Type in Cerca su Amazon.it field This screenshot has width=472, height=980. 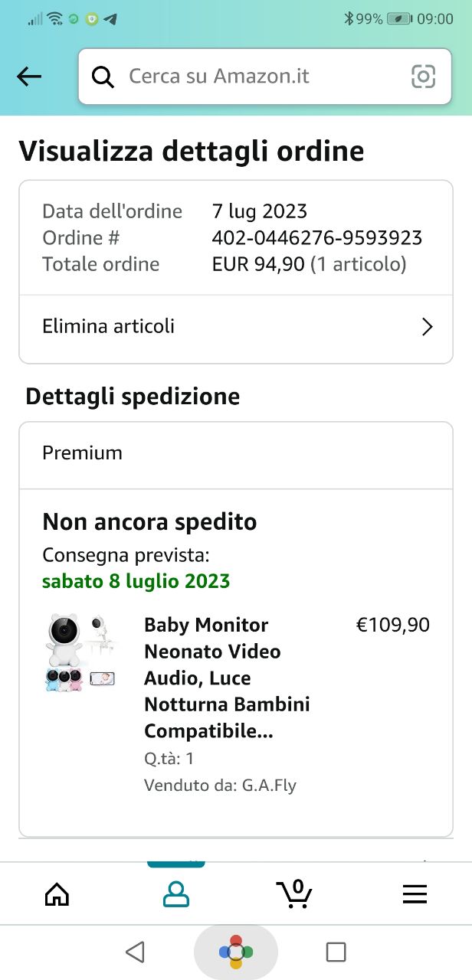[261, 77]
